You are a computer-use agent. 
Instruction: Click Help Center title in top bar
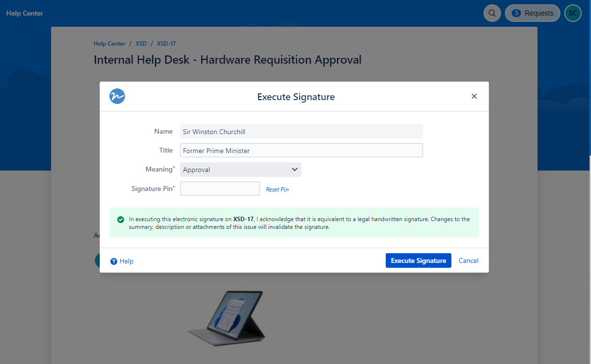click(25, 13)
